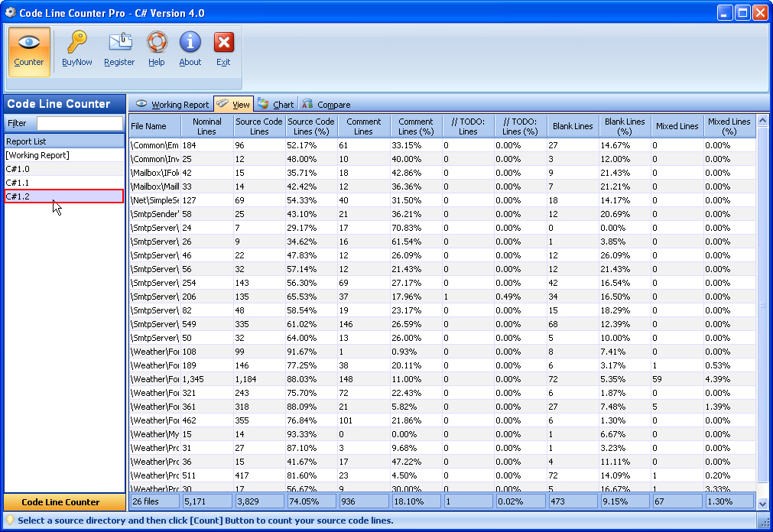Select the C#1.1 report
This screenshot has height=532, width=773.
click(64, 183)
